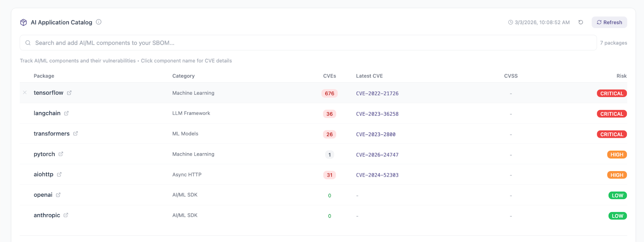644x242 pixels.
Task: Click the Package column header
Action: 44,76
